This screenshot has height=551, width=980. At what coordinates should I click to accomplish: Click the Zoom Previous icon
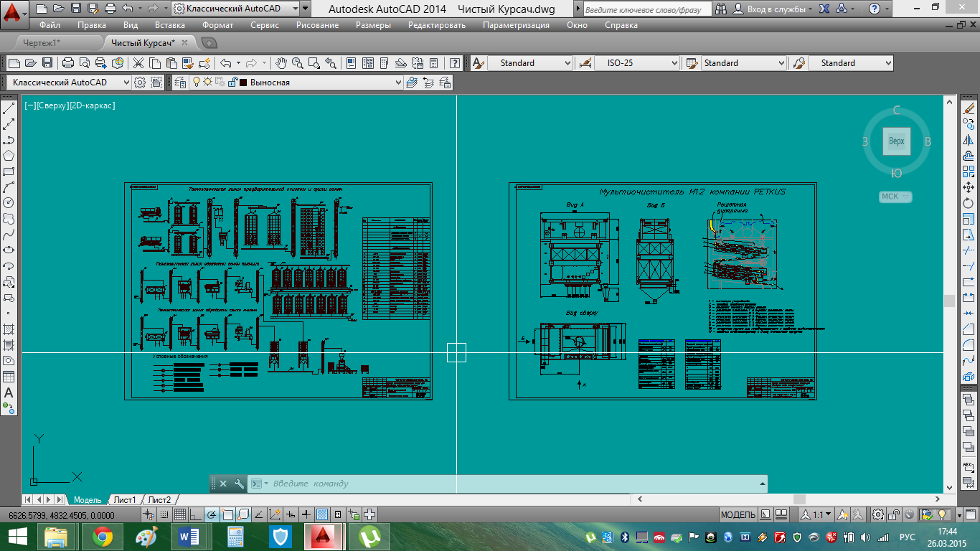(x=331, y=63)
